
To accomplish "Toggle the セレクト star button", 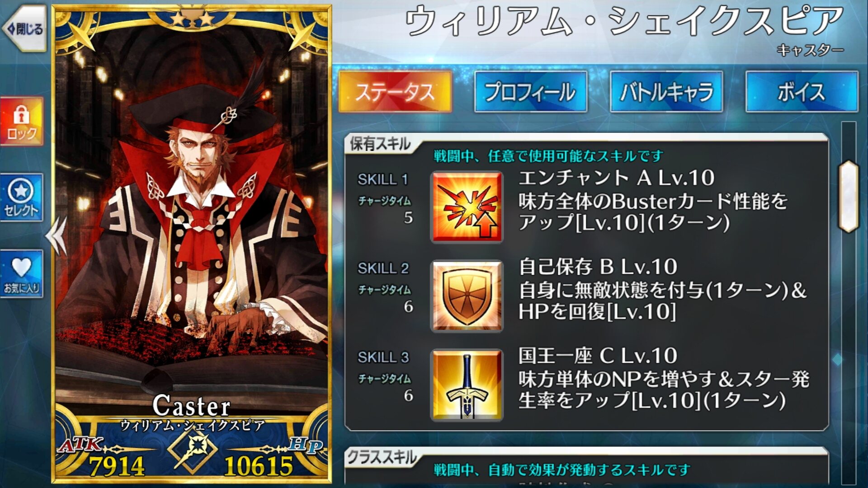I will pyautogui.click(x=22, y=197).
